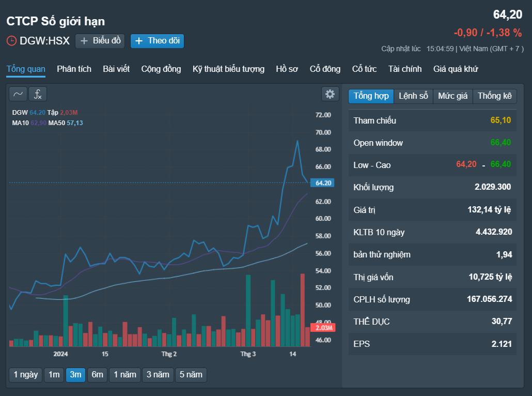The width and height of the screenshot is (532, 396).
Task: Set chart range to 1 ngày
Action: (x=26, y=375)
